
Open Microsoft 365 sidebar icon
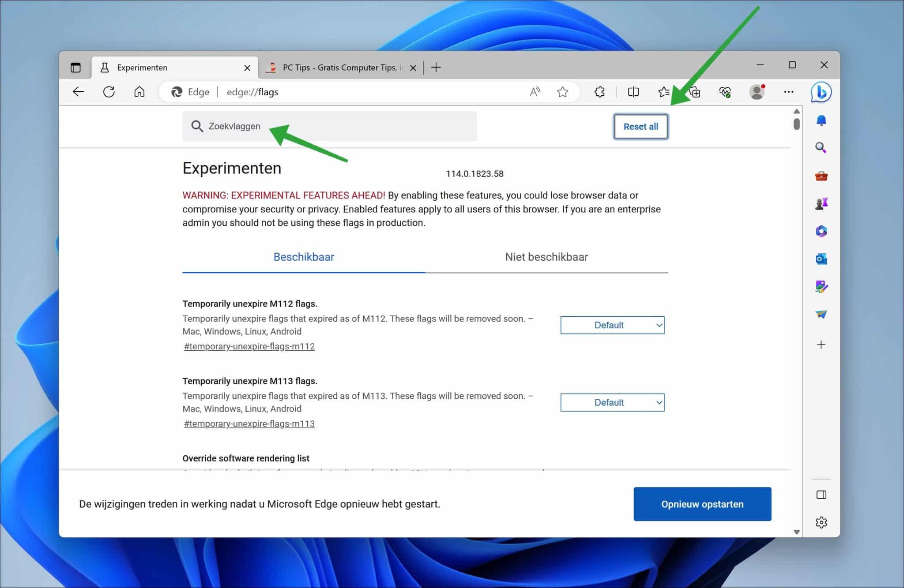(821, 231)
